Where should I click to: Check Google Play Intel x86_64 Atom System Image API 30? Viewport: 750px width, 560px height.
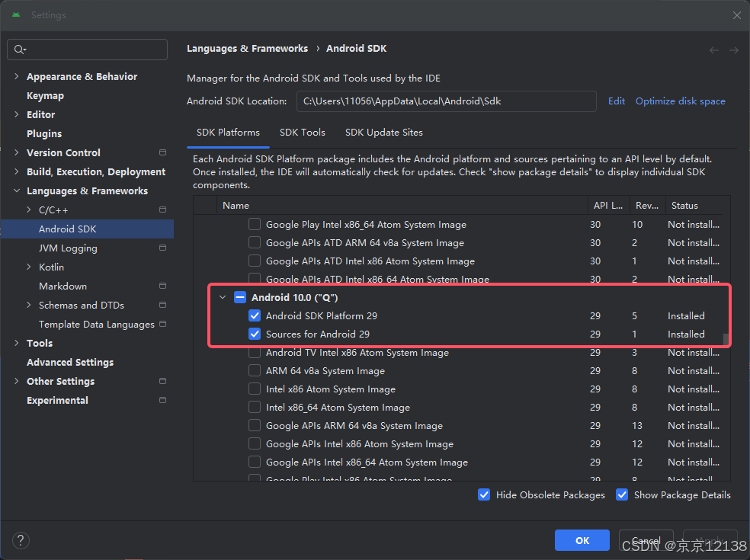[x=255, y=224]
